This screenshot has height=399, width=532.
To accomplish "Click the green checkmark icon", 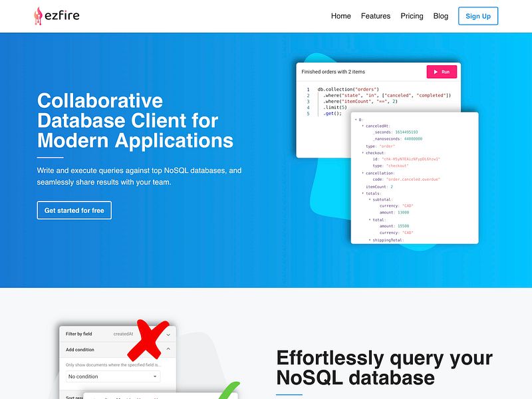I will coord(229,390).
